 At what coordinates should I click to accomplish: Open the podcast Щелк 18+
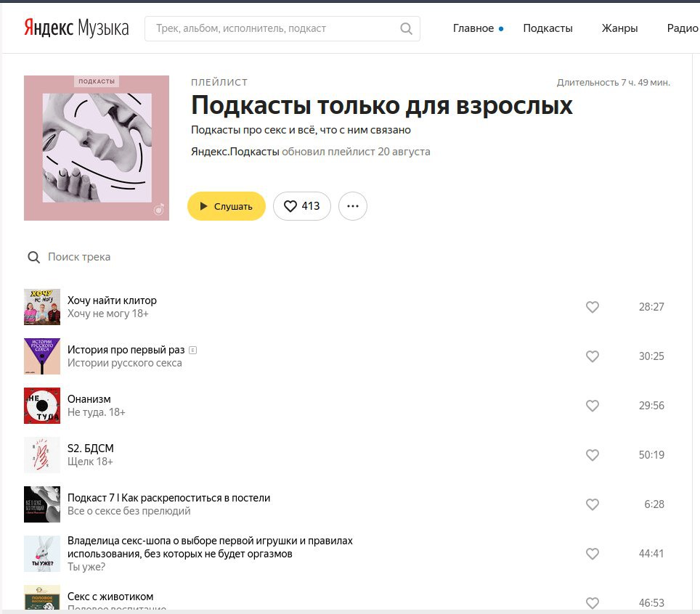[x=90, y=462]
